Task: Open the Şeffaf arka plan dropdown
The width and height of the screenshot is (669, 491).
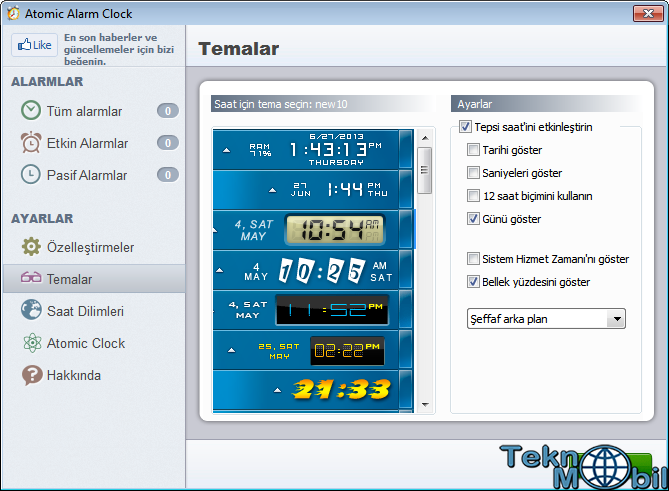Action: coord(546,319)
